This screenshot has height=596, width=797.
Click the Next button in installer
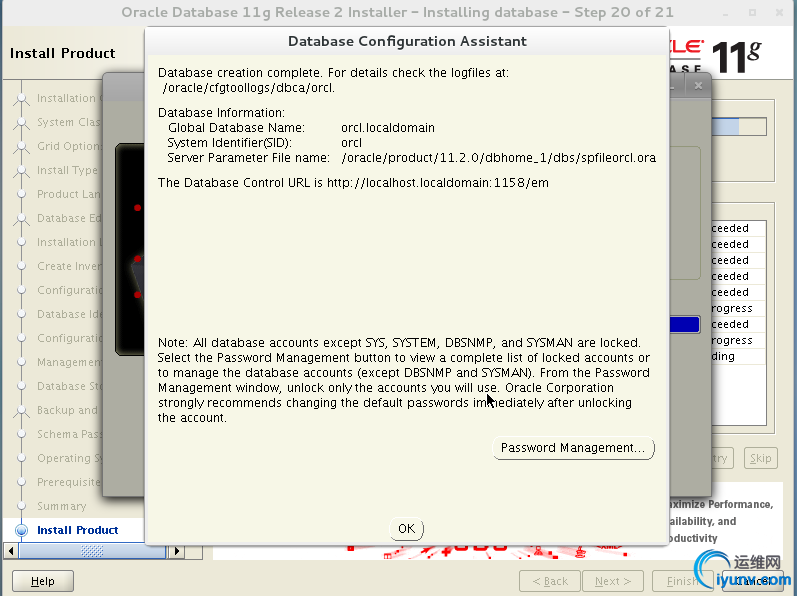coord(612,581)
